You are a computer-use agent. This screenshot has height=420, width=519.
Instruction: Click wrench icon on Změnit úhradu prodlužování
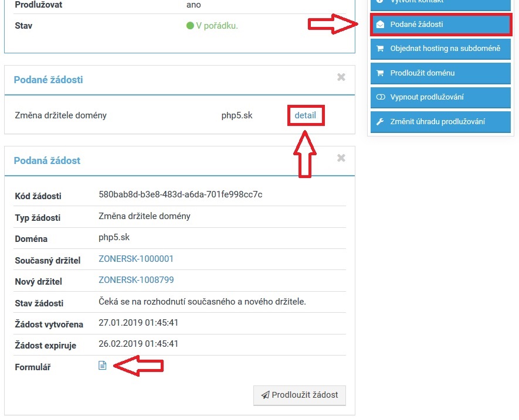[380, 122]
